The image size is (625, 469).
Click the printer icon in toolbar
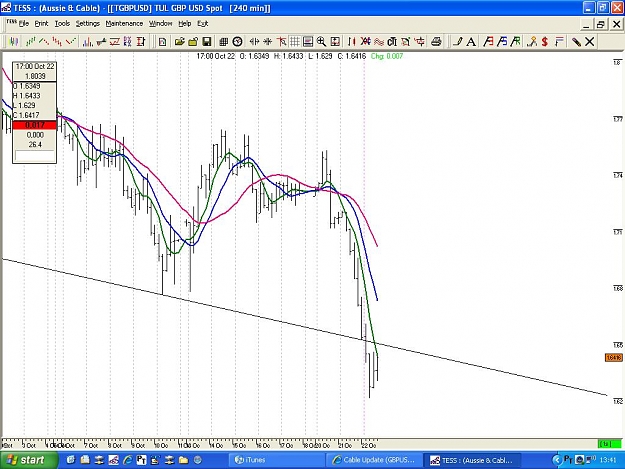[x=436, y=41]
